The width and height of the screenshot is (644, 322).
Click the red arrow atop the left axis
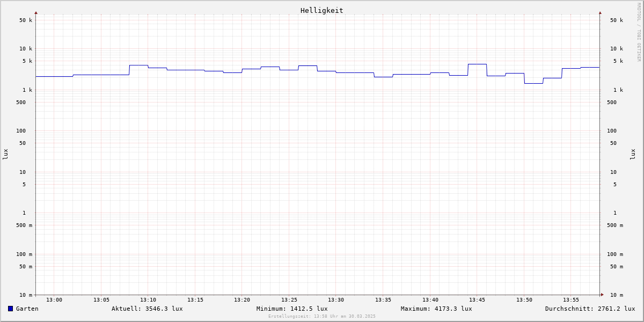(36, 13)
